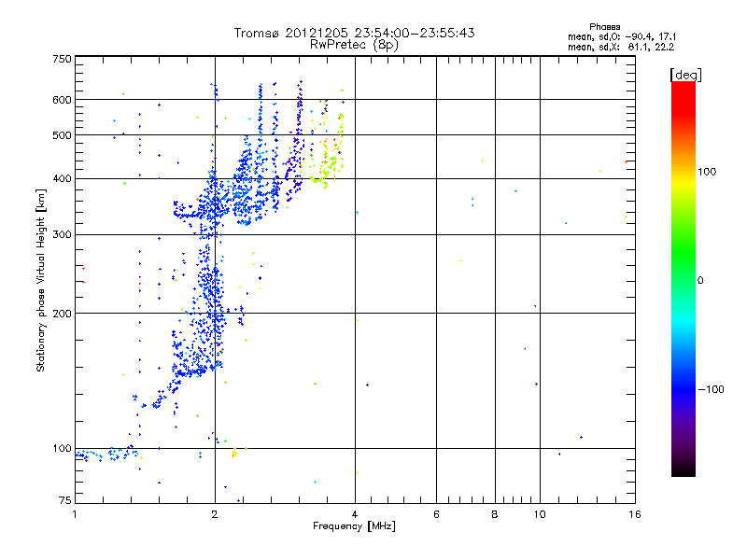Click the 'Phases' header text
This screenshot has width=747, height=560.
point(604,27)
